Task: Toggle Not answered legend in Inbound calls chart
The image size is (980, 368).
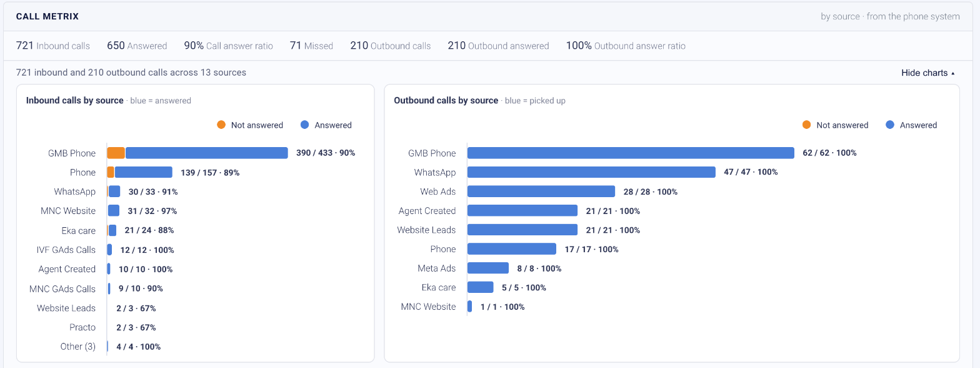Action: [x=250, y=125]
